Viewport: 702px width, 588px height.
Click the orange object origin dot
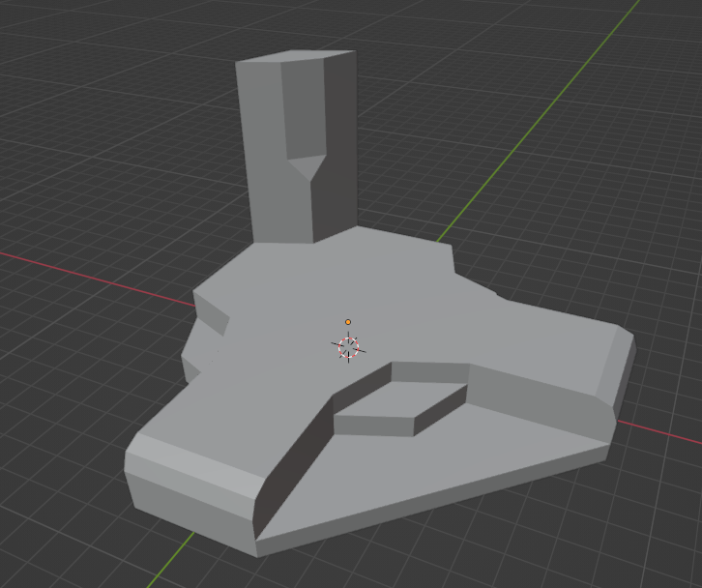click(x=348, y=322)
